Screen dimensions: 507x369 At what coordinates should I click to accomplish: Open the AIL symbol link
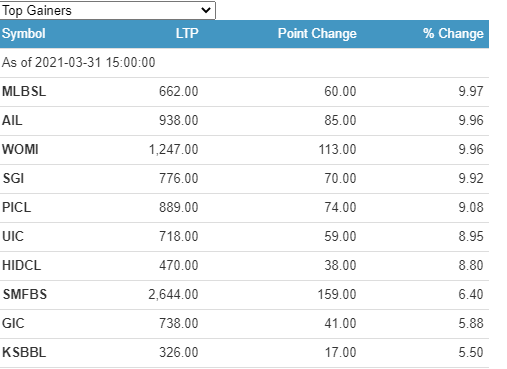[12, 120]
